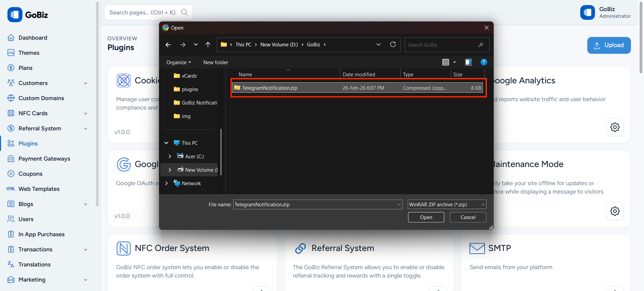Open dialog help

[484, 62]
